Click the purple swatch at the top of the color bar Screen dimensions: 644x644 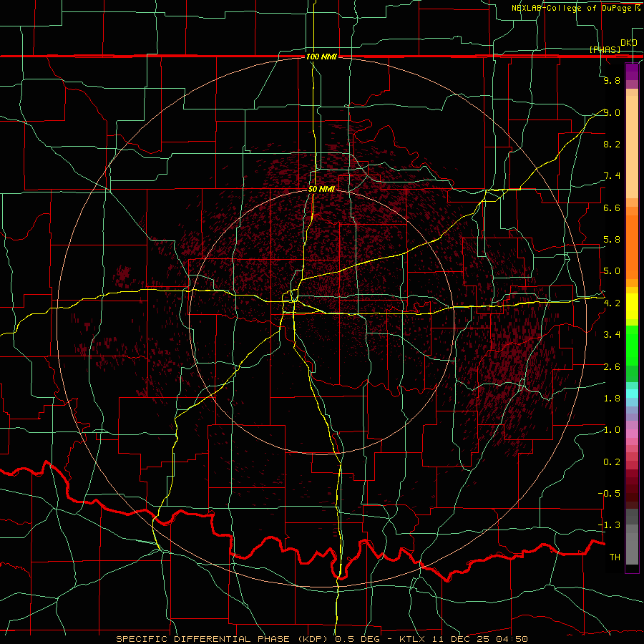[x=632, y=72]
